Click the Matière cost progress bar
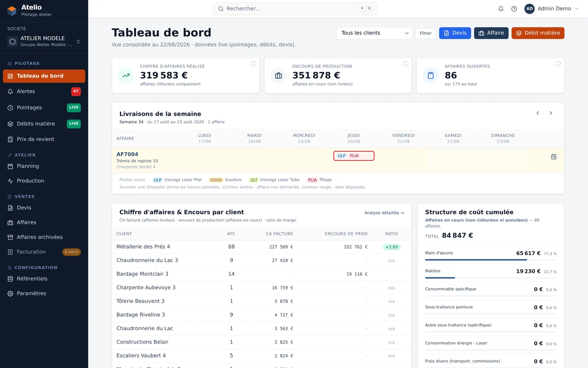The image size is (588, 368). tap(491, 278)
